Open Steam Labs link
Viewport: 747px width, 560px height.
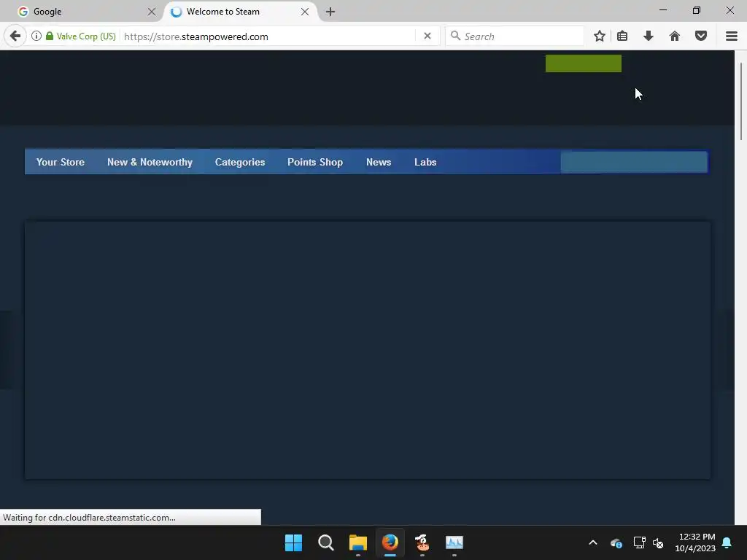click(x=425, y=163)
